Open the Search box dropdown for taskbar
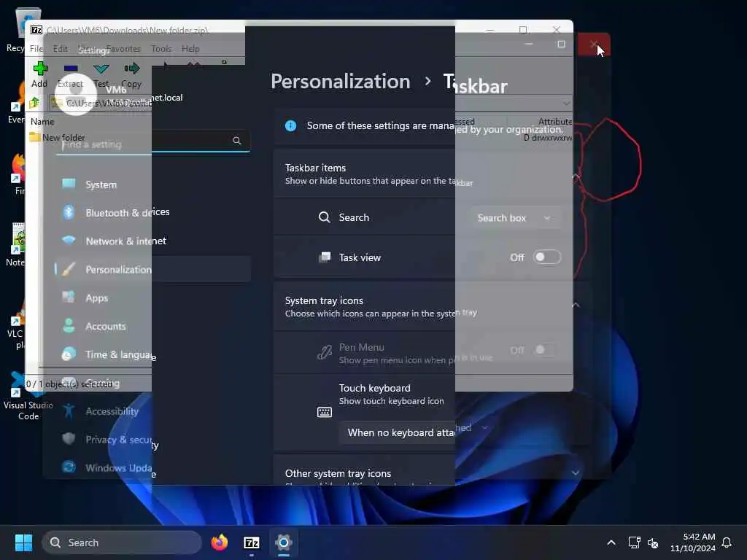The width and height of the screenshot is (747, 560). [514, 217]
